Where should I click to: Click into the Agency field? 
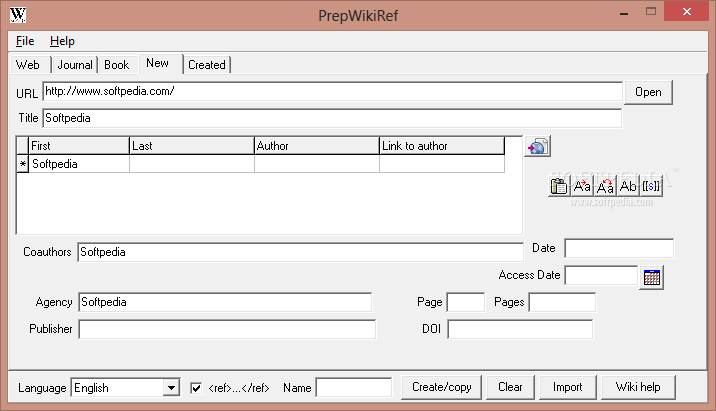pos(225,302)
